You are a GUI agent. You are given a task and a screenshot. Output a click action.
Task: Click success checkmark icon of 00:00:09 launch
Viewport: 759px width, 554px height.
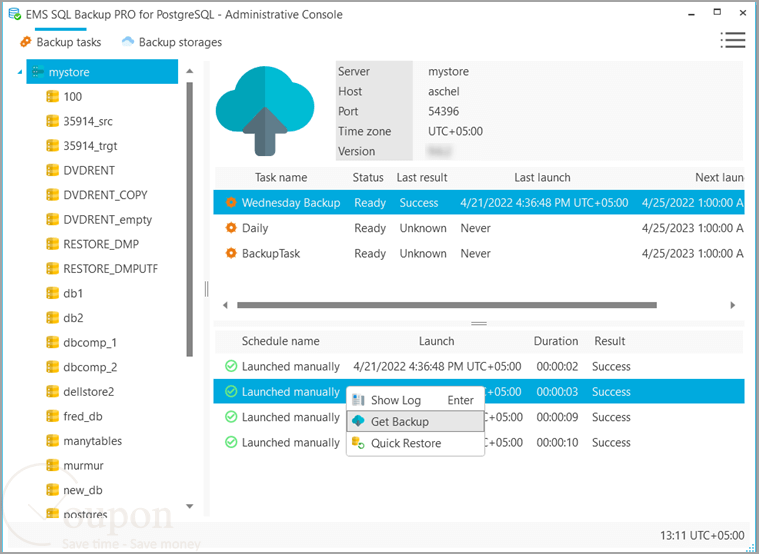[x=231, y=417]
